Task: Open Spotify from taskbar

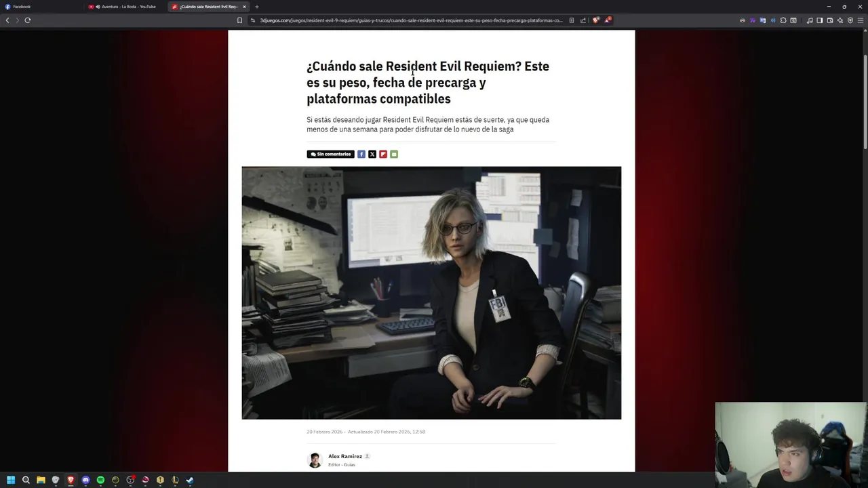Action: (100, 480)
